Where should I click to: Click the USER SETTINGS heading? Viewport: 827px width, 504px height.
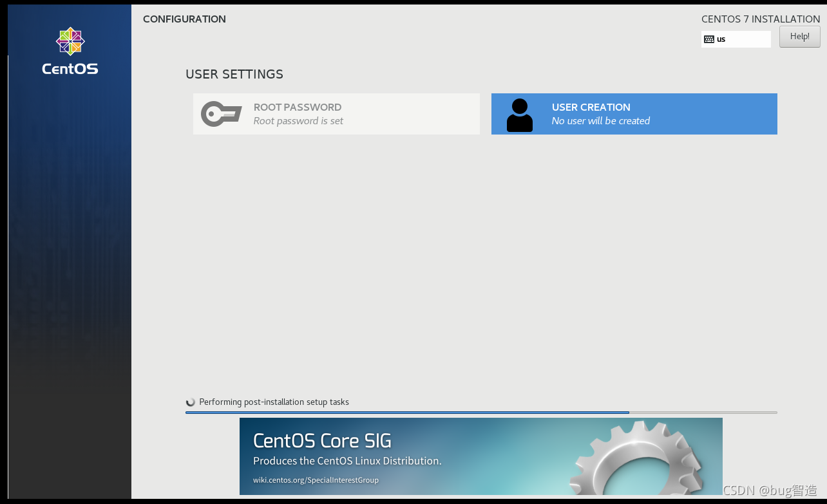tap(234, 74)
